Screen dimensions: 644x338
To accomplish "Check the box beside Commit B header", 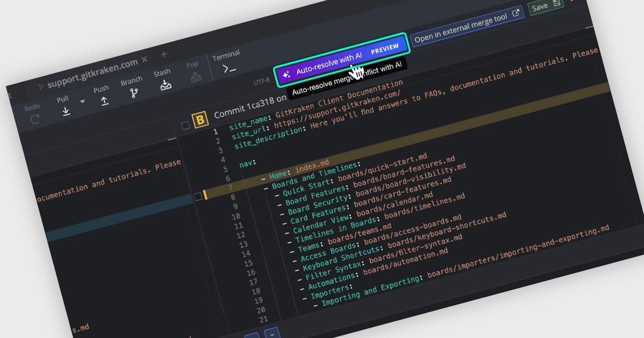I will click(185, 126).
